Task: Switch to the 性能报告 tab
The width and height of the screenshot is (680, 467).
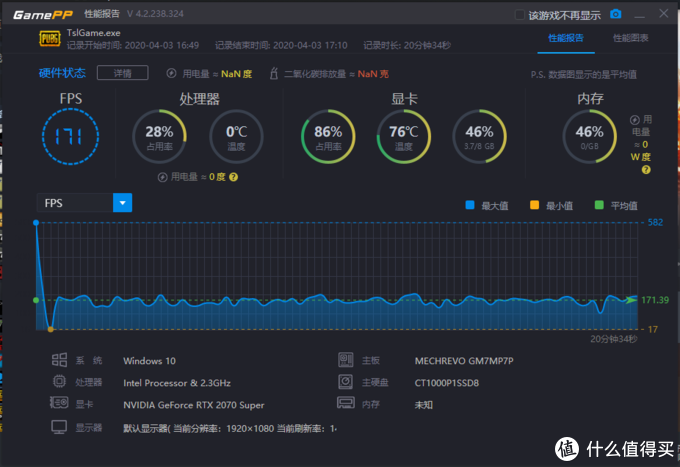Action: (x=566, y=38)
